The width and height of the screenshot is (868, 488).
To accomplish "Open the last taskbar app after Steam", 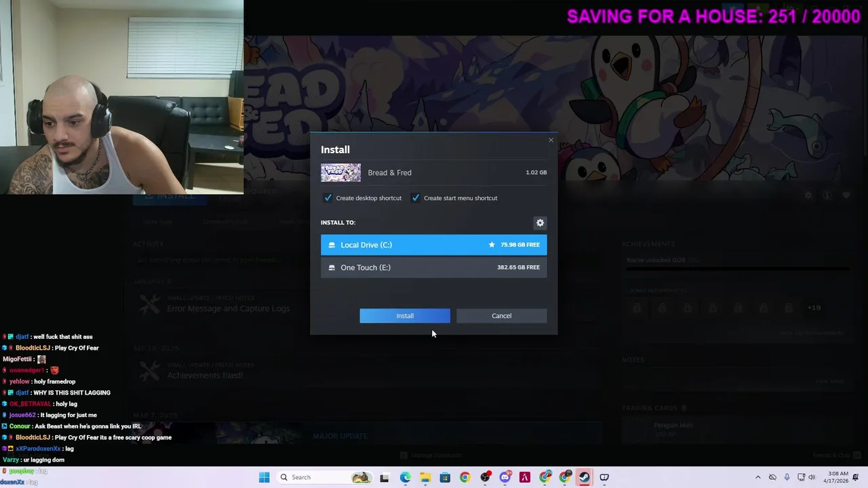I will (604, 477).
